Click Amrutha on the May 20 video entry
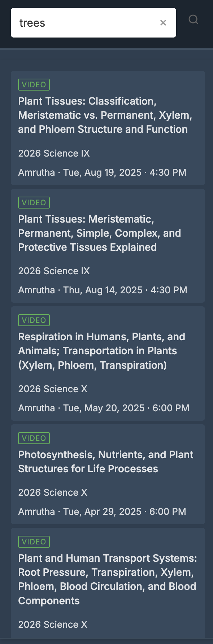This screenshot has height=644, width=213. point(36,408)
